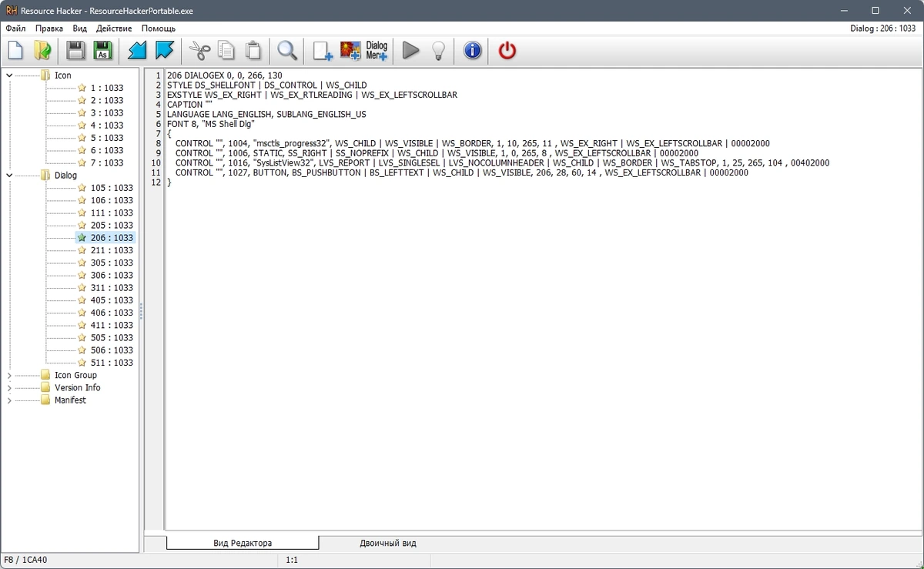Click the Cut scissors icon
The height and width of the screenshot is (569, 924).
coord(199,51)
